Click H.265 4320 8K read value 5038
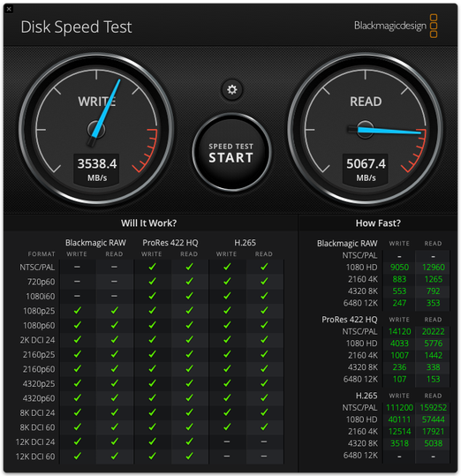 coord(434,443)
